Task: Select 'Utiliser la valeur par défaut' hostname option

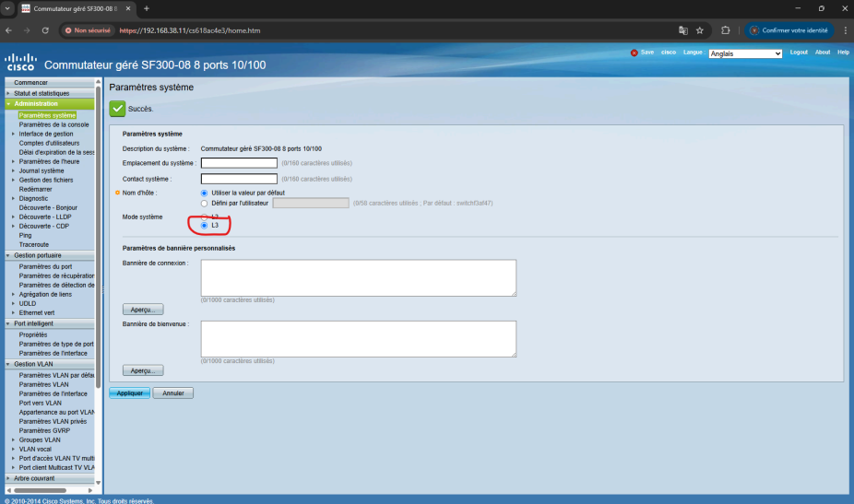Action: (204, 193)
